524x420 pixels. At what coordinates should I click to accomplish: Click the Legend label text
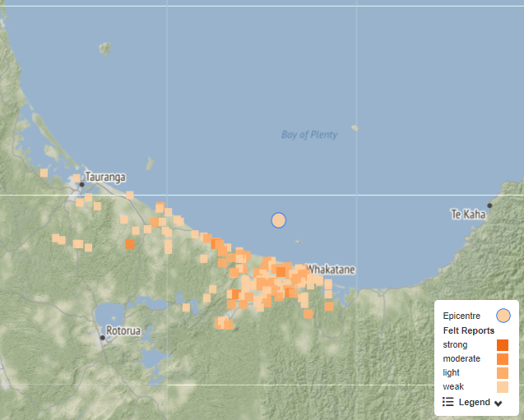(x=474, y=402)
